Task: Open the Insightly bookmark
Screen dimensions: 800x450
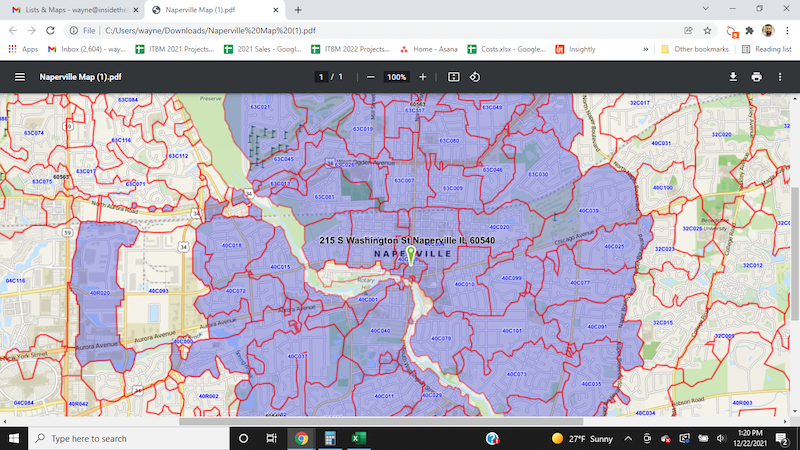Action: click(576, 49)
